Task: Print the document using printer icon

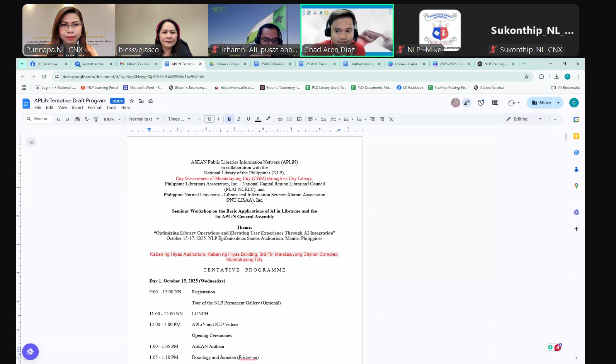Action: point(77,119)
